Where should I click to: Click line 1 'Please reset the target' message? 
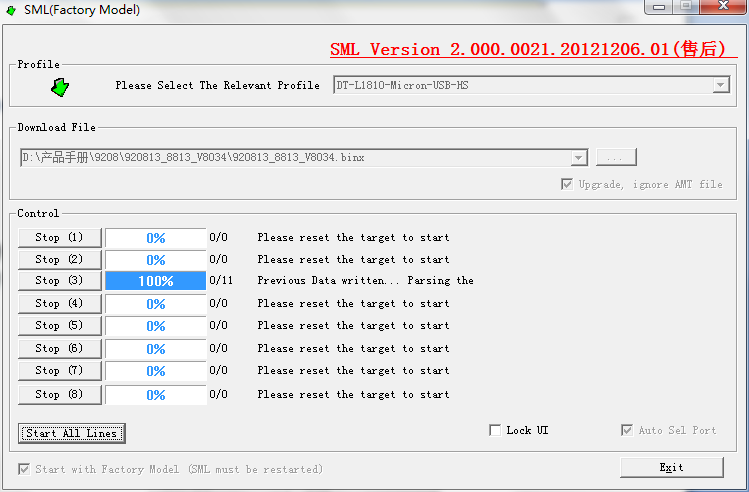[353, 237]
